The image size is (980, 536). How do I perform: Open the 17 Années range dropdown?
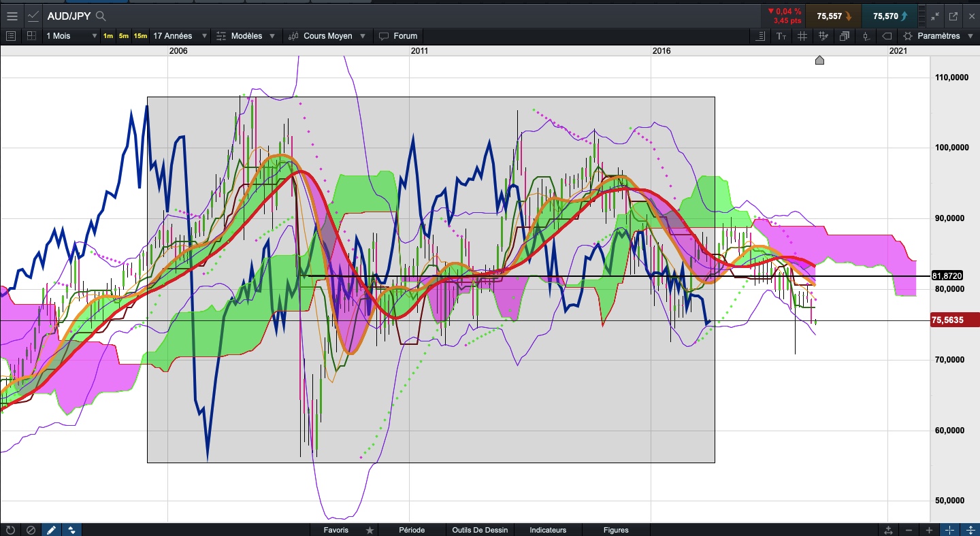[178, 36]
